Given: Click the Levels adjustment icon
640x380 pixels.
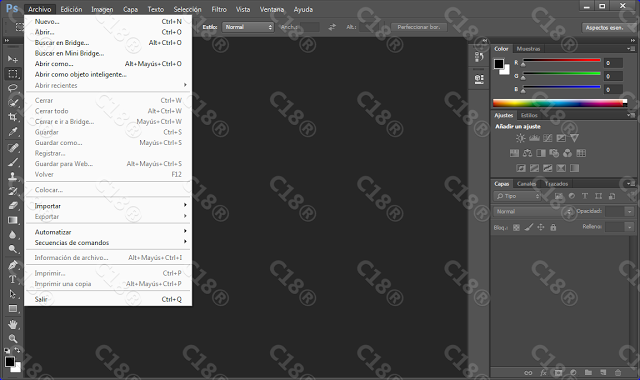Looking at the screenshot, I should point(534,138).
